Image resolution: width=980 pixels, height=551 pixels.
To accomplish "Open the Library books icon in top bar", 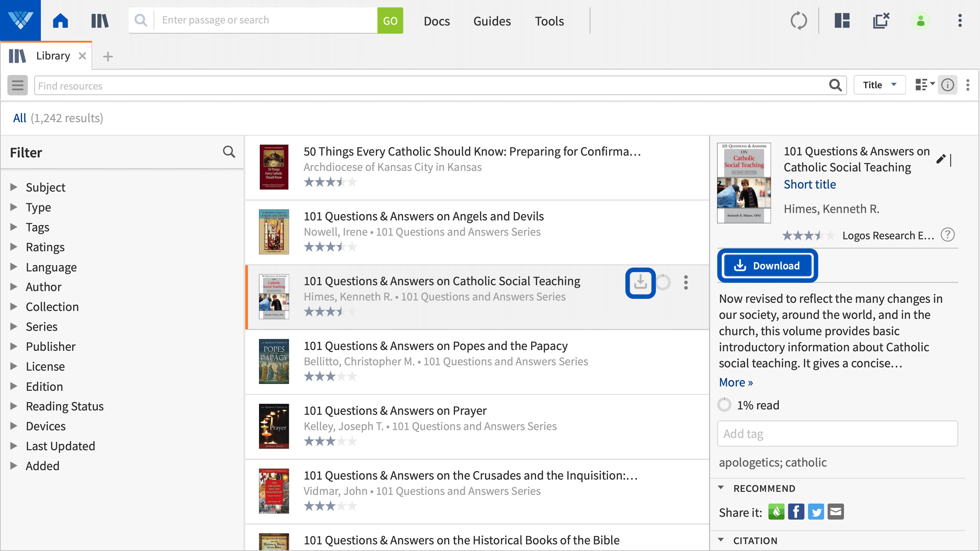I will pyautogui.click(x=100, y=20).
